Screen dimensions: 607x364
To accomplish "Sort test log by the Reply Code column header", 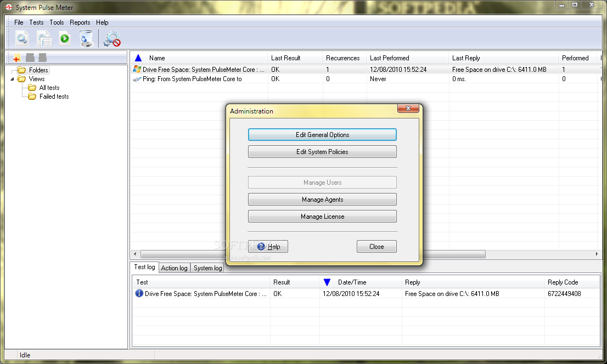I will click(x=572, y=282).
